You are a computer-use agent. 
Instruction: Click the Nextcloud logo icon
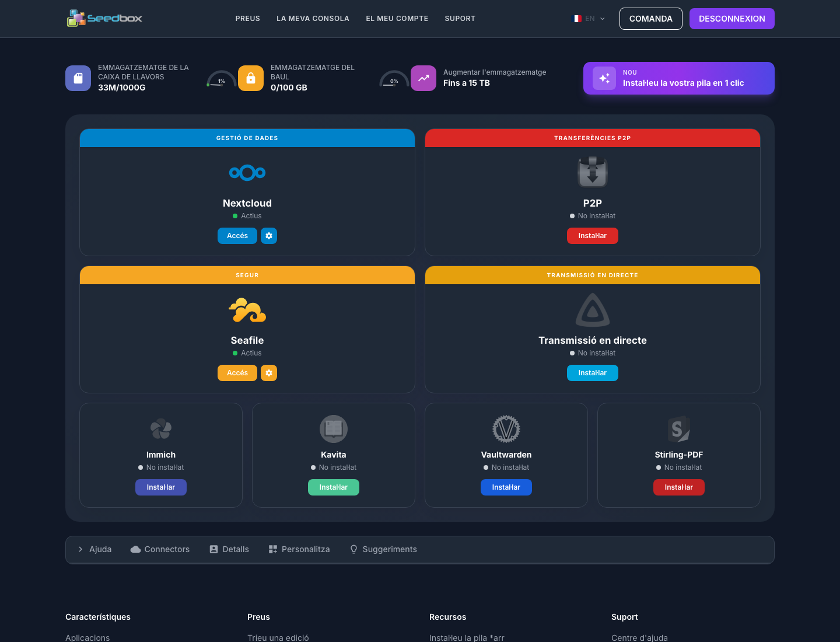pos(247,173)
